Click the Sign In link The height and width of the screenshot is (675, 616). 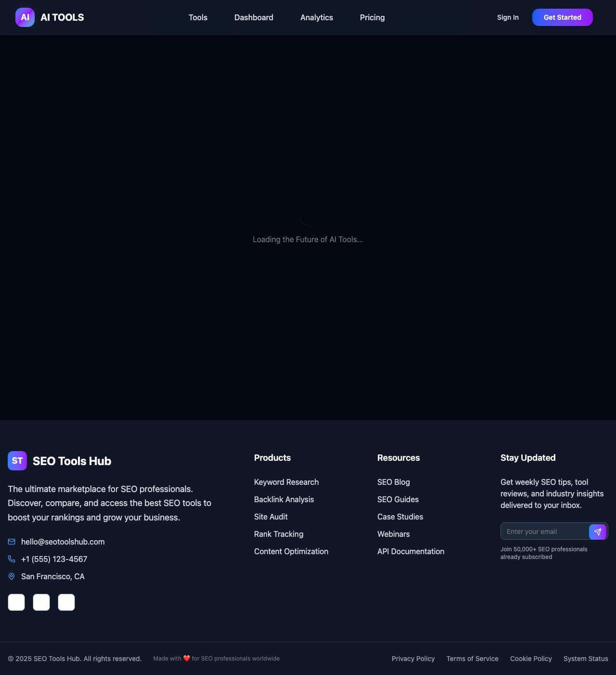click(x=508, y=17)
